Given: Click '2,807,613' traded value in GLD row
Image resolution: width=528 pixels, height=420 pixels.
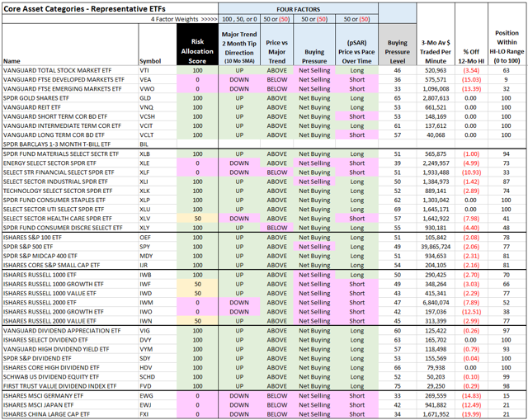Looking at the screenshot, I should click(x=436, y=98).
